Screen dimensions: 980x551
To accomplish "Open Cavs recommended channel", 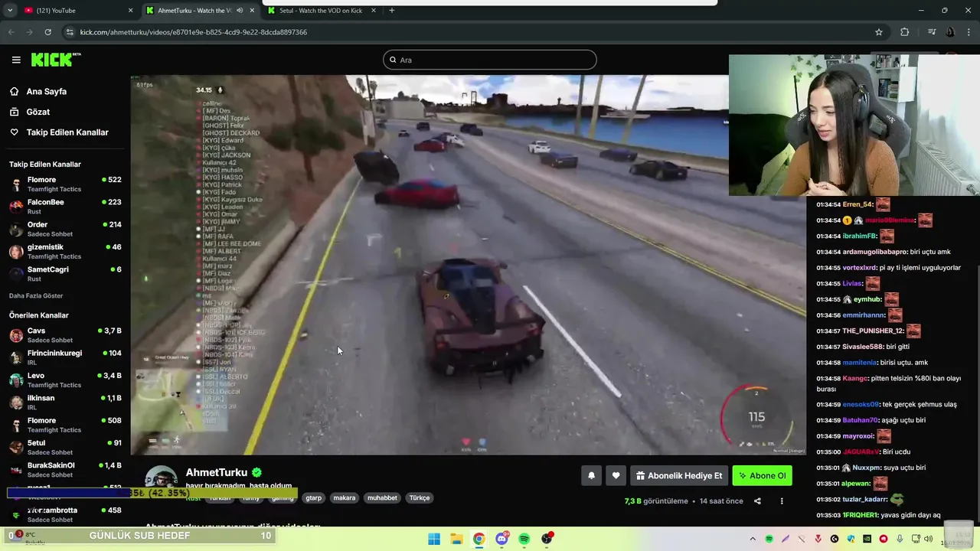I will pos(65,335).
